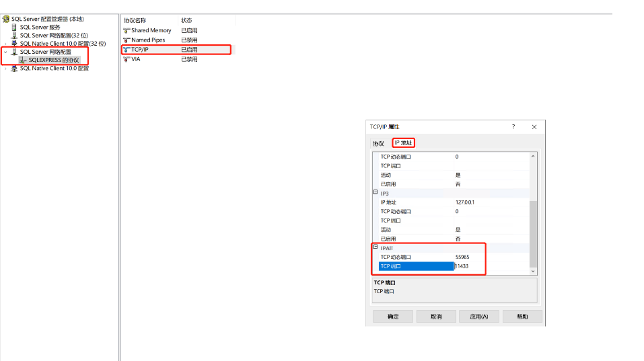Click the SQL Server 服务 tree icon

click(x=14, y=28)
